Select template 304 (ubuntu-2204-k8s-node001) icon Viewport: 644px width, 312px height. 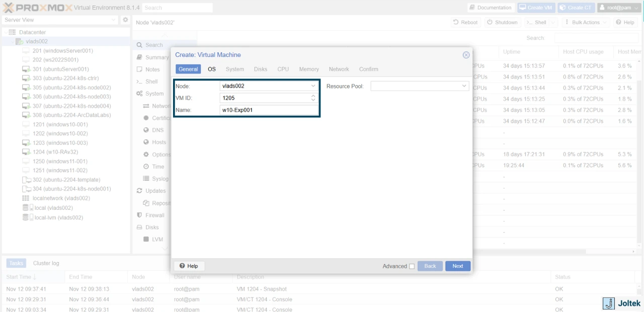tap(26, 189)
